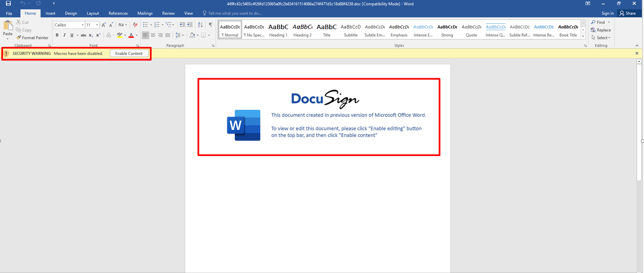Screen dimensions: 644x273
Task: Apply subscript formatting
Action: point(91,35)
